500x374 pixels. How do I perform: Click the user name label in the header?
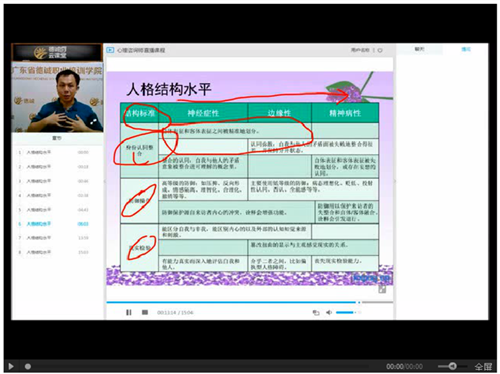point(360,50)
